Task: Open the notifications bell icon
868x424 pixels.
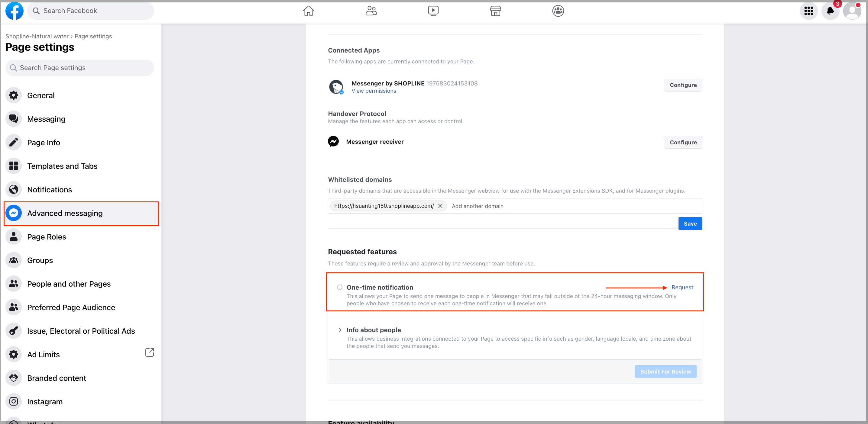Action: pos(830,11)
